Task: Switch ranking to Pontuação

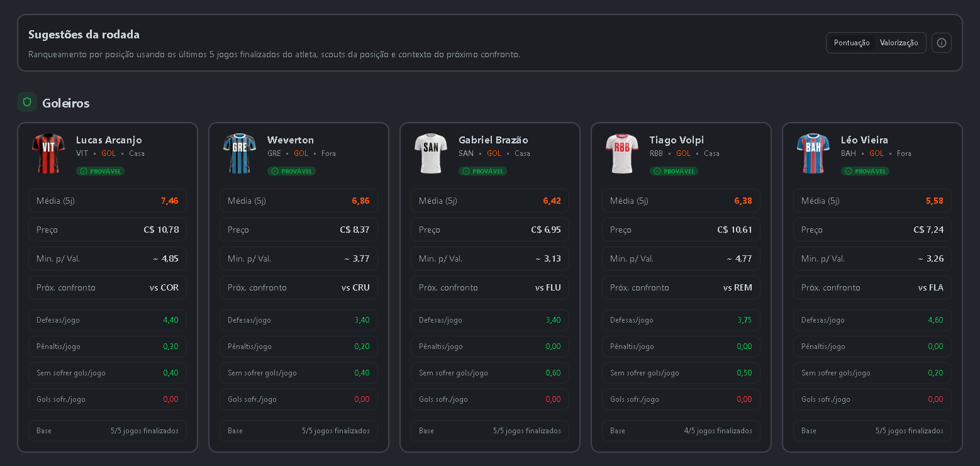Action: tap(851, 43)
